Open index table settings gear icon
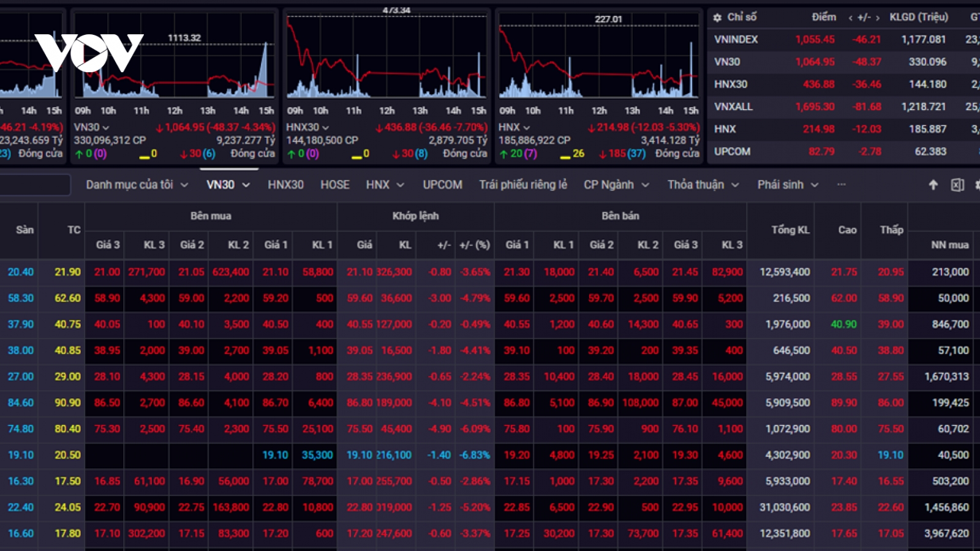This screenshot has width=980, height=551. [x=717, y=18]
